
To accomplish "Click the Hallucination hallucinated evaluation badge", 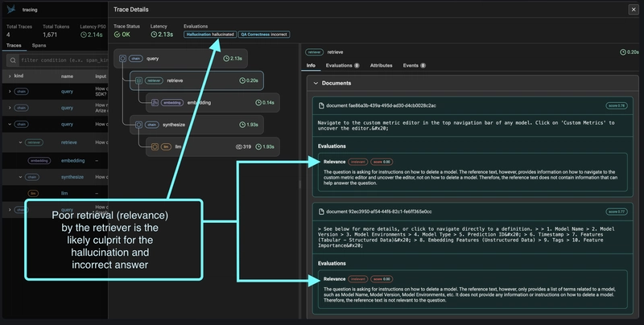I will [x=210, y=35].
